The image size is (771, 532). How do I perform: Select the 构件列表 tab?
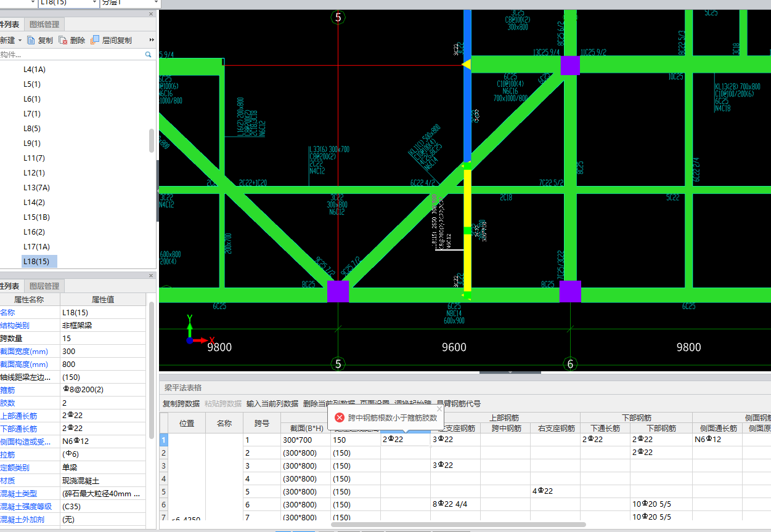10,25
